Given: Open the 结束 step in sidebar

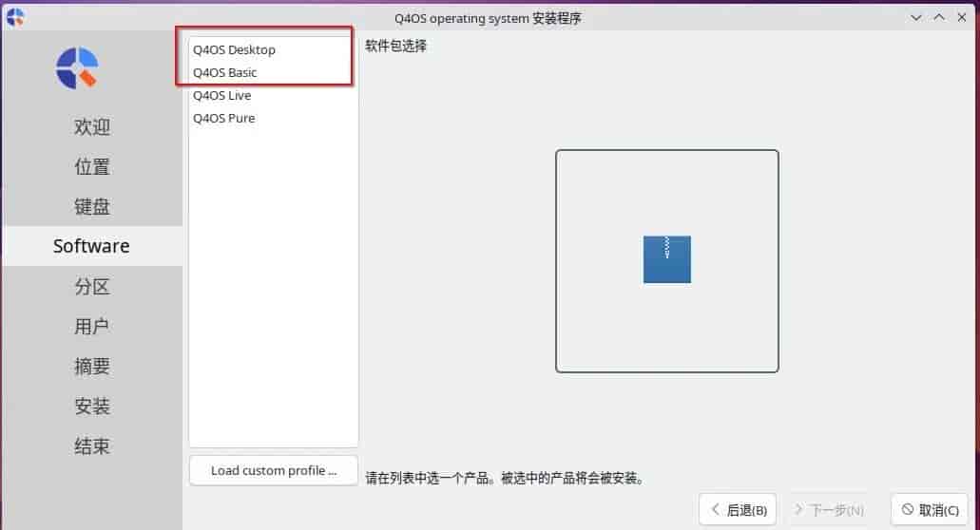Looking at the screenshot, I should coord(92,445).
